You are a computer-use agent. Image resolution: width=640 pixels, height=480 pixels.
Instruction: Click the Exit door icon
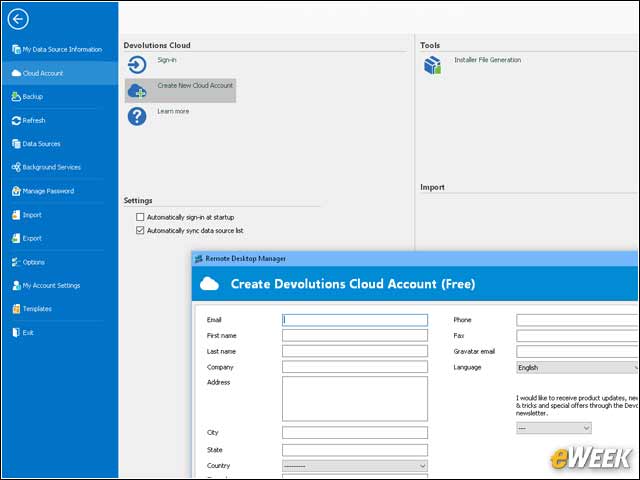coord(16,332)
